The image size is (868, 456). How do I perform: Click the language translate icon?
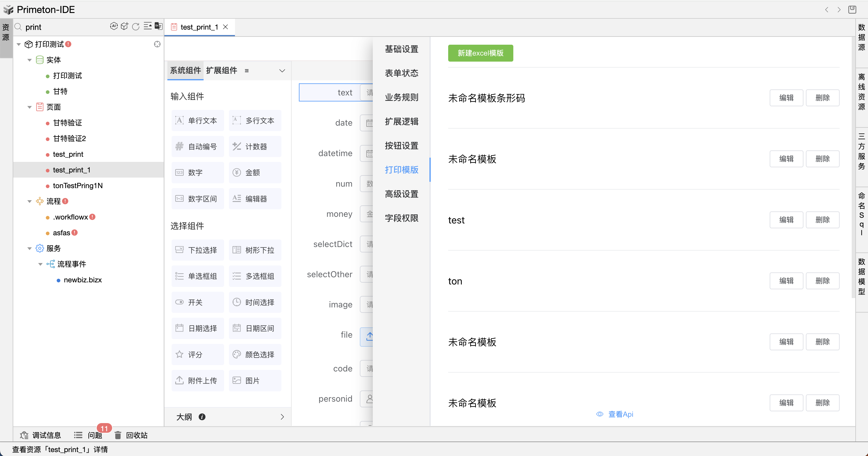tap(158, 26)
